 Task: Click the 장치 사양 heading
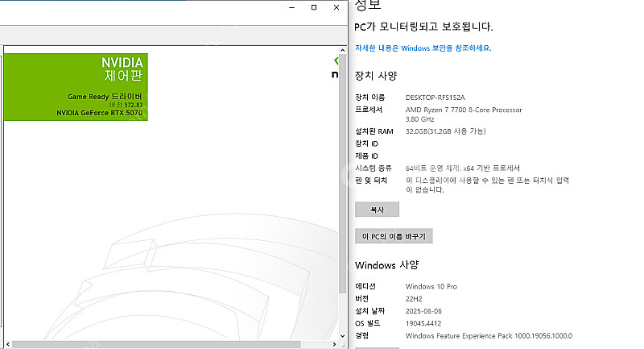click(x=376, y=76)
